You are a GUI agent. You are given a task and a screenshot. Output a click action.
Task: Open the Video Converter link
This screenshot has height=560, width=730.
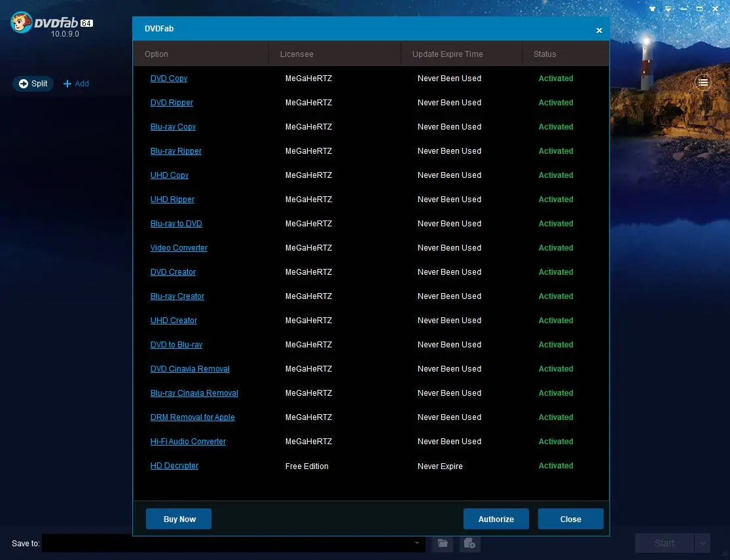click(x=179, y=247)
